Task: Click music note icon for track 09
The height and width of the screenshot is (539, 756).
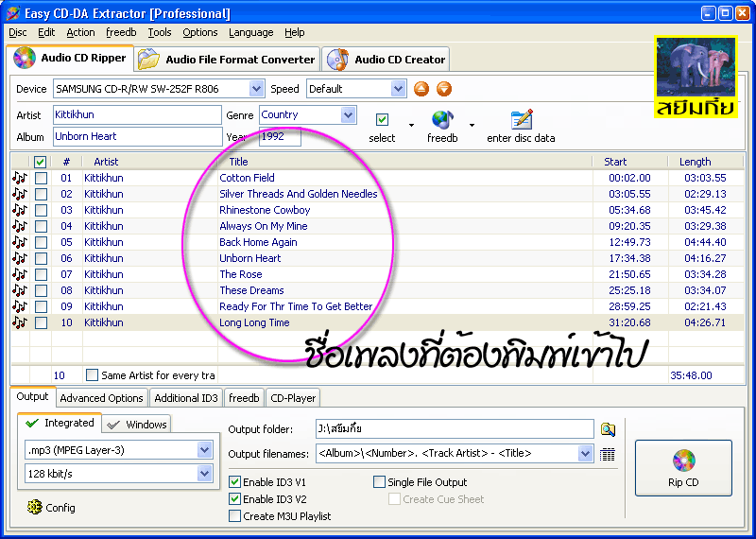Action: click(20, 306)
